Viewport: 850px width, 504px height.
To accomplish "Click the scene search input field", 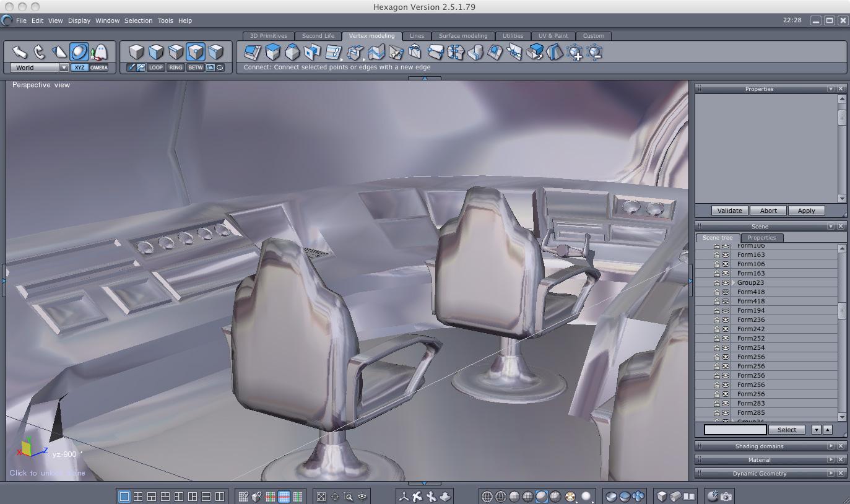I will (x=735, y=430).
